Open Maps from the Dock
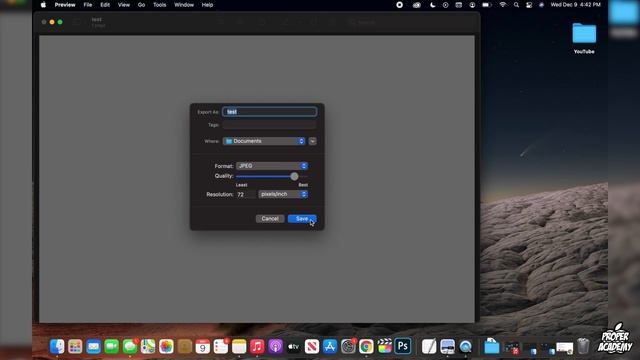Image resolution: width=640 pixels, height=360 pixels. click(x=148, y=347)
